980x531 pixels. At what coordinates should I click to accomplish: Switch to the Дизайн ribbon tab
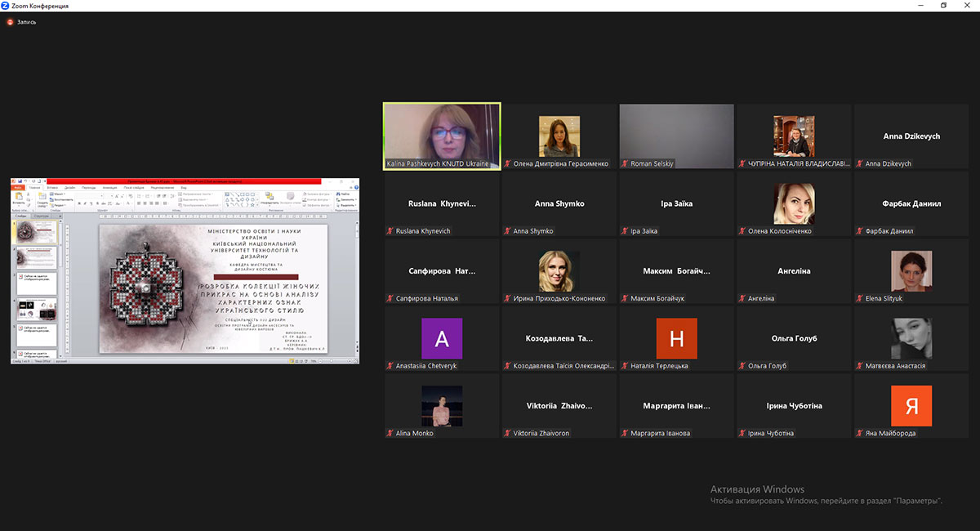point(69,188)
